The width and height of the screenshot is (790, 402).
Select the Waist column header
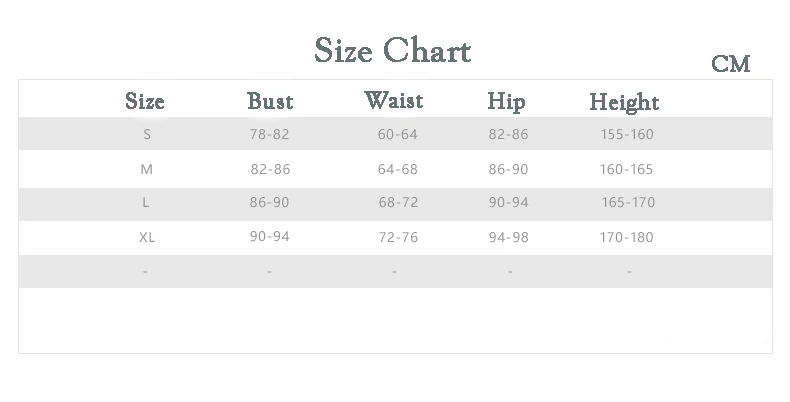(393, 100)
